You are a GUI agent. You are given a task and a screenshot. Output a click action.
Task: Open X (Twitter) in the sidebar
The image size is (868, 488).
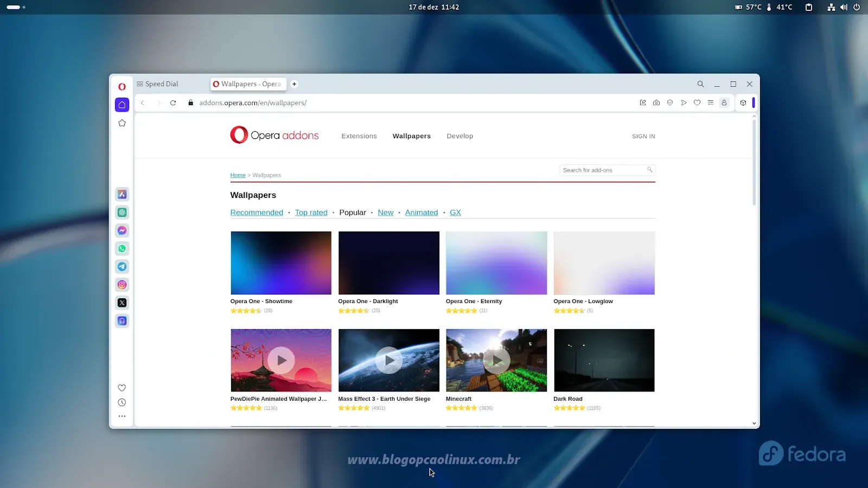pos(122,303)
